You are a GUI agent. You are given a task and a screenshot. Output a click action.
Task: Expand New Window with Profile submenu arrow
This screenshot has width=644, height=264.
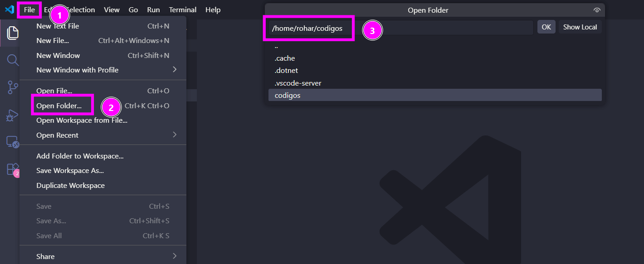point(175,70)
